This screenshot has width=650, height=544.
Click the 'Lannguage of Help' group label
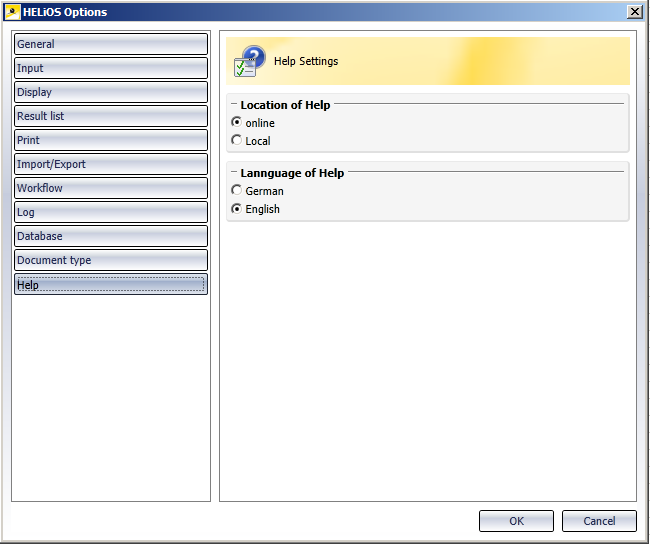click(x=292, y=173)
